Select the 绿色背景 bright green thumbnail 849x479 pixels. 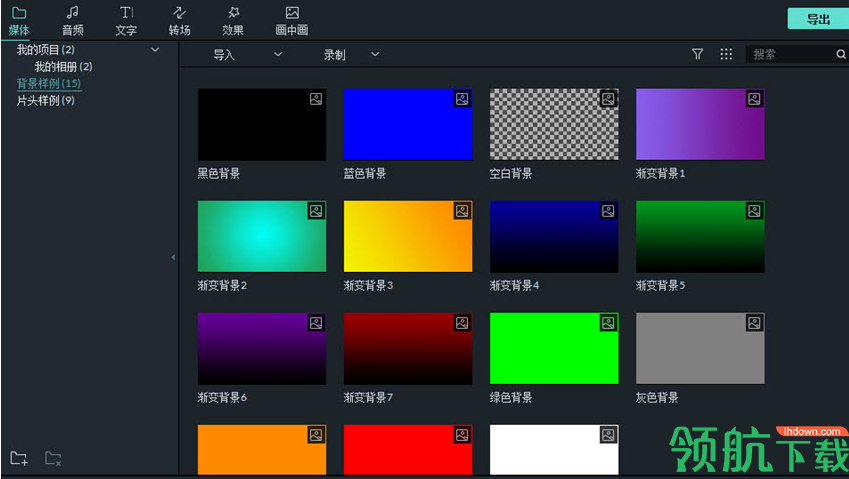pos(554,349)
